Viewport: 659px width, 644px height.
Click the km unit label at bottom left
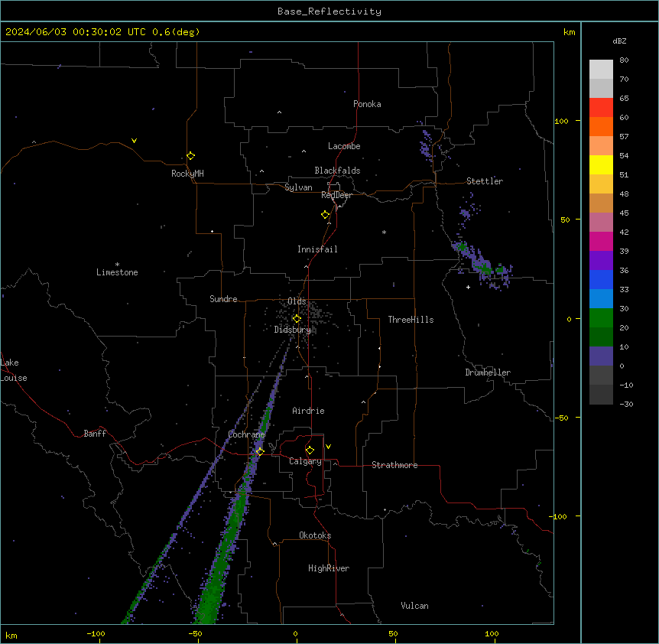pos(11,635)
